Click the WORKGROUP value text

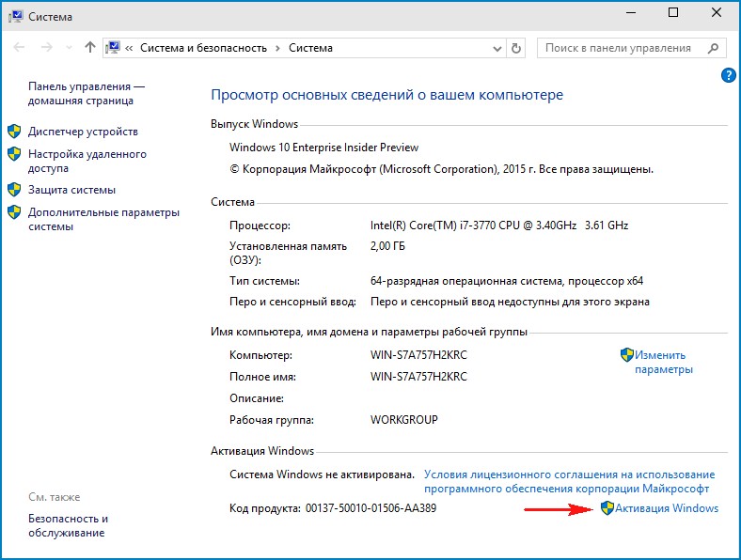[x=404, y=419]
